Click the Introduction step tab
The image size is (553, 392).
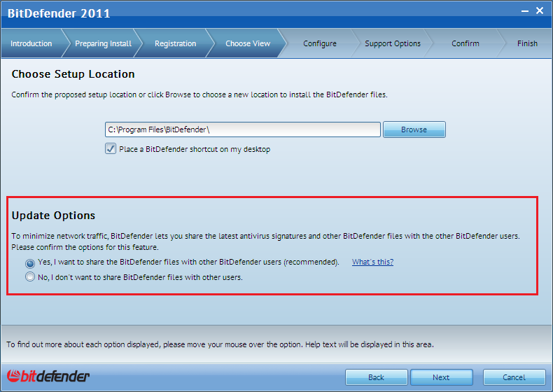click(31, 43)
